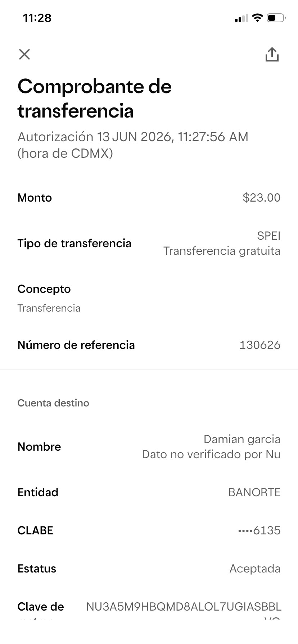
Task: Tap Dato no verificado por Nu notice
Action: tap(211, 454)
